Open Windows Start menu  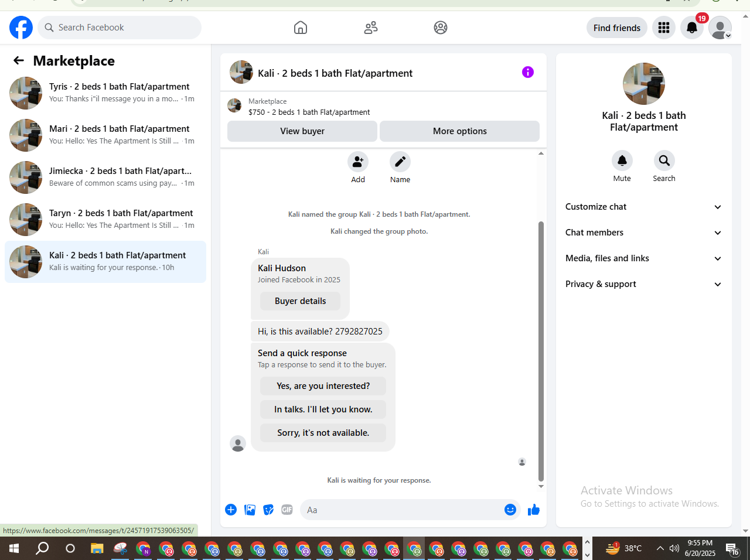click(x=14, y=549)
